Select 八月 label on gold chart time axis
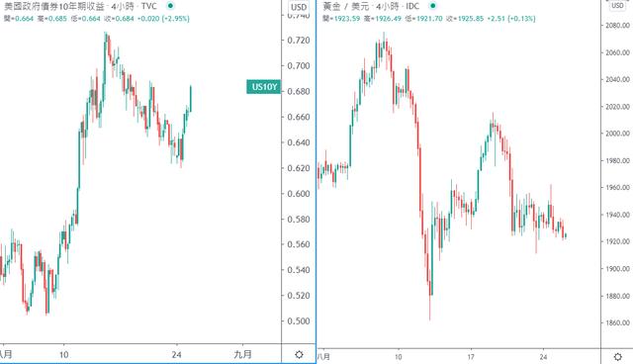 pyautogui.click(x=323, y=357)
